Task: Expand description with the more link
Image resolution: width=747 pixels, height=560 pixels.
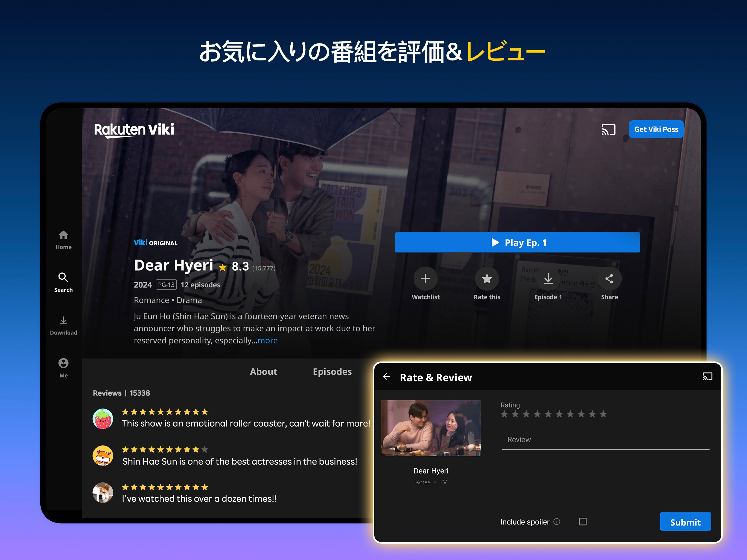Action: [267, 340]
